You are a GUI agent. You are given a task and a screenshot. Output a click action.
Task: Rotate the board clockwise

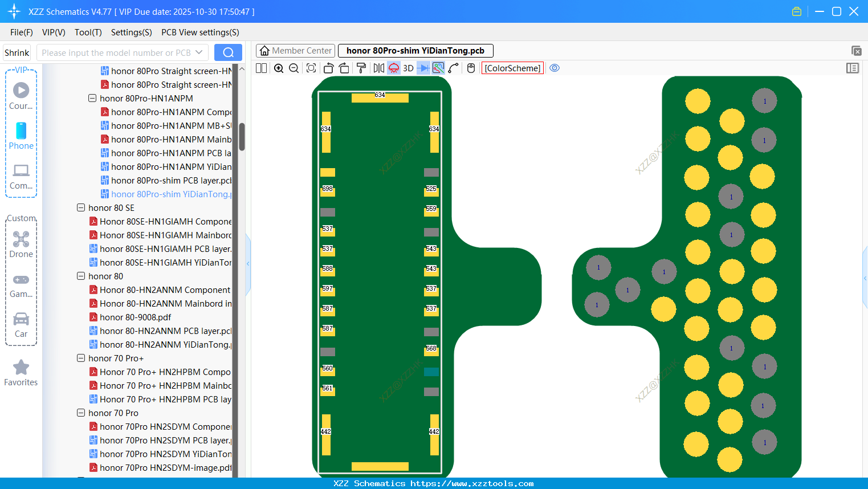[x=344, y=68]
